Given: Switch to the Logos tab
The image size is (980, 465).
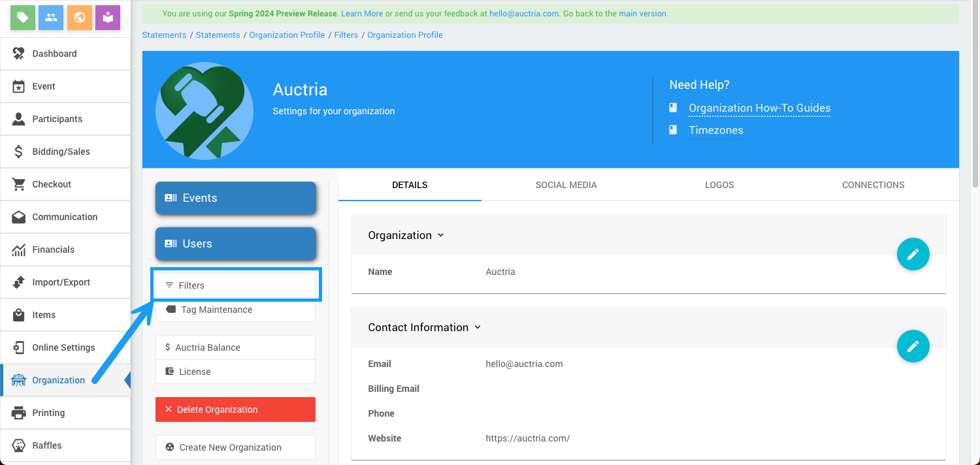Looking at the screenshot, I should click(719, 185).
